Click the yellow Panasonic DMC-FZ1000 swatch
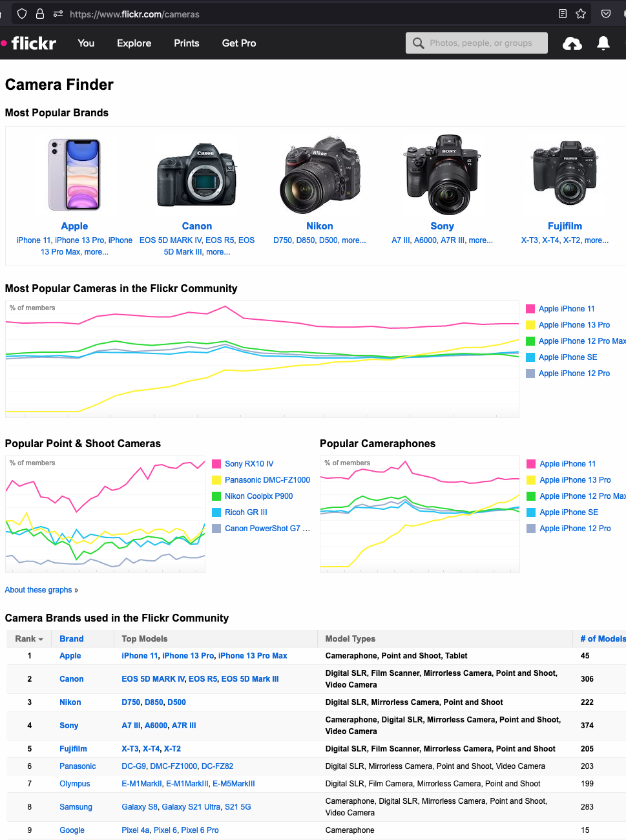 coord(217,480)
